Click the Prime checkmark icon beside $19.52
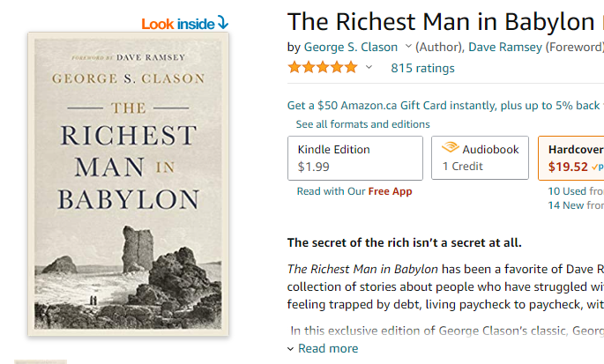 click(x=597, y=167)
